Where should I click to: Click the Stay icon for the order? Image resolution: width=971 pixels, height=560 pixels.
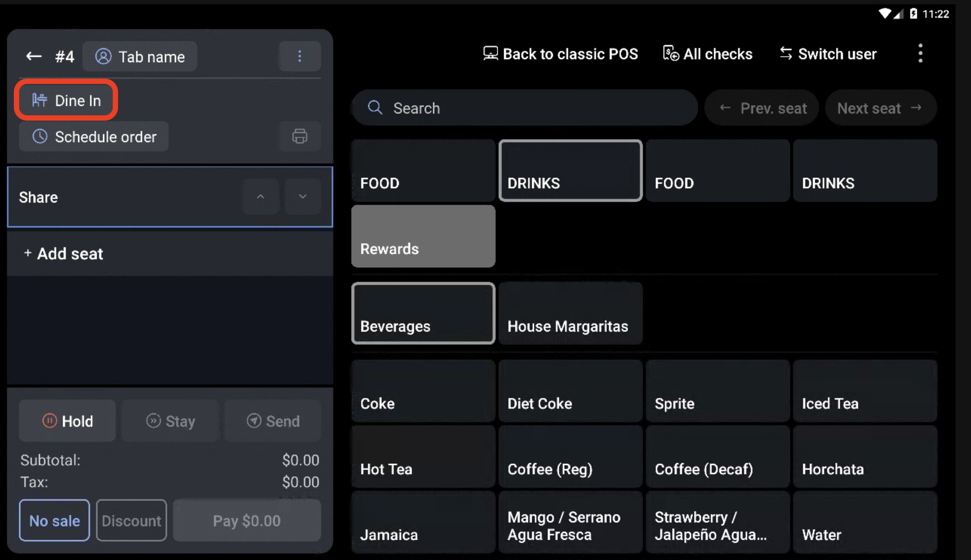point(154,420)
